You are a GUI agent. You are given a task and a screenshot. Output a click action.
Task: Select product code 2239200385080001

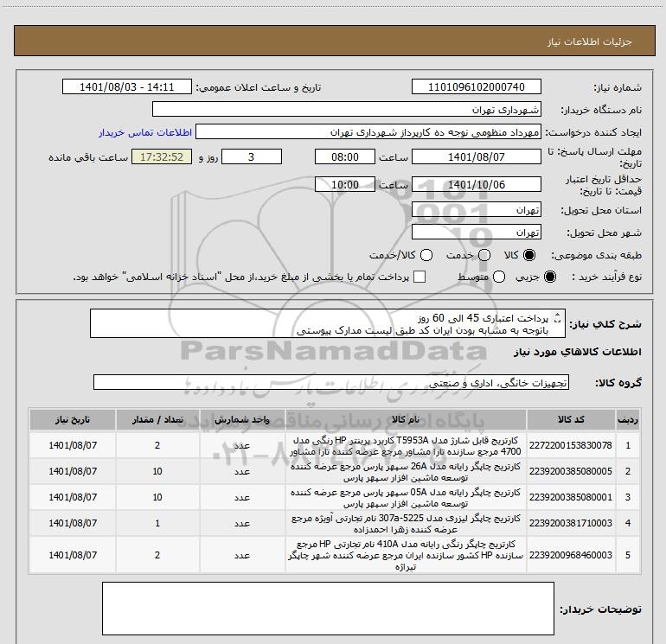[571, 497]
